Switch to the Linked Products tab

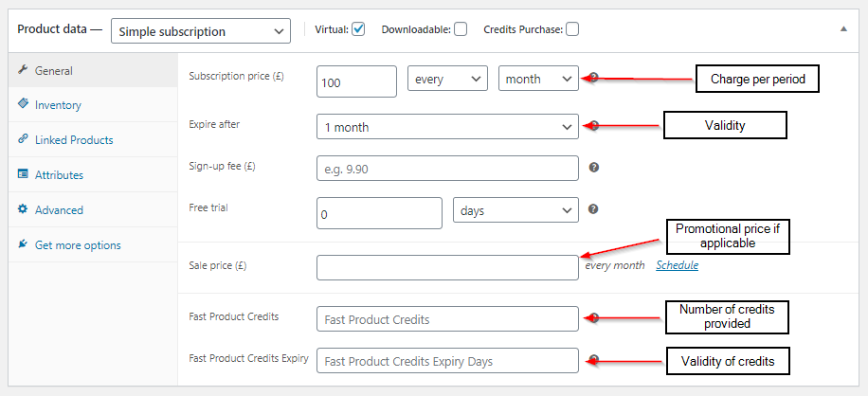point(74,140)
